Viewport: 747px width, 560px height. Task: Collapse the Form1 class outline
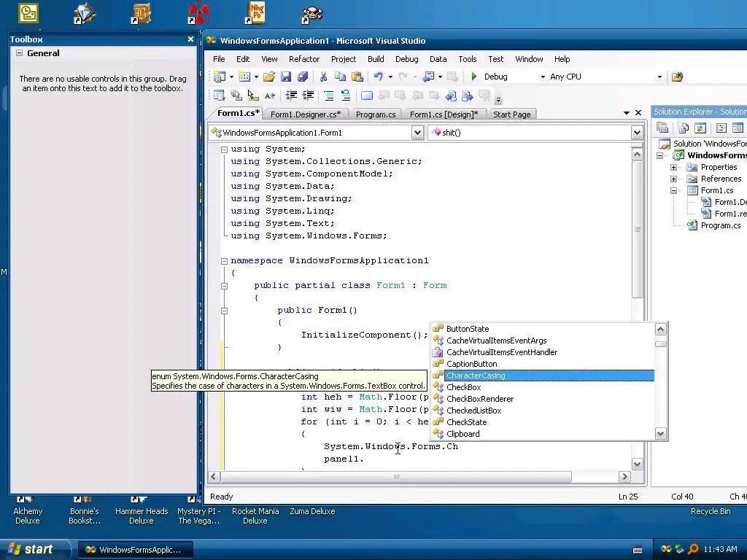pos(224,286)
